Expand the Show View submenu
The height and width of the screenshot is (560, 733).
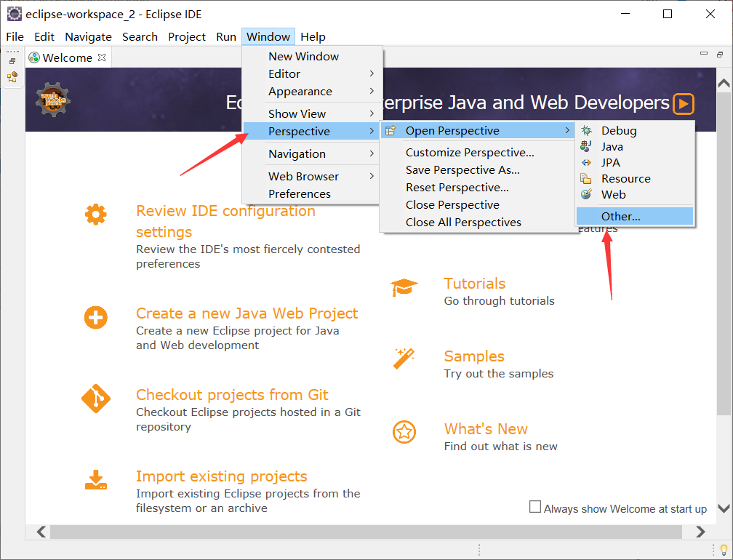point(311,113)
